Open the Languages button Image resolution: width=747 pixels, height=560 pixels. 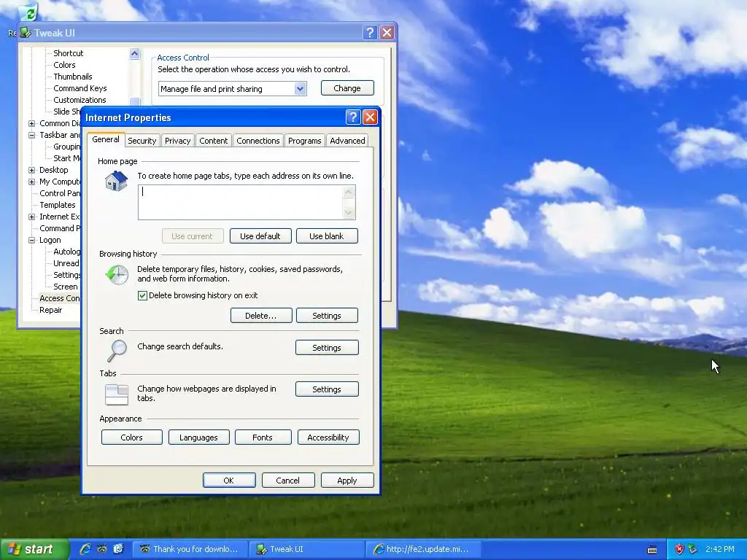[198, 437]
